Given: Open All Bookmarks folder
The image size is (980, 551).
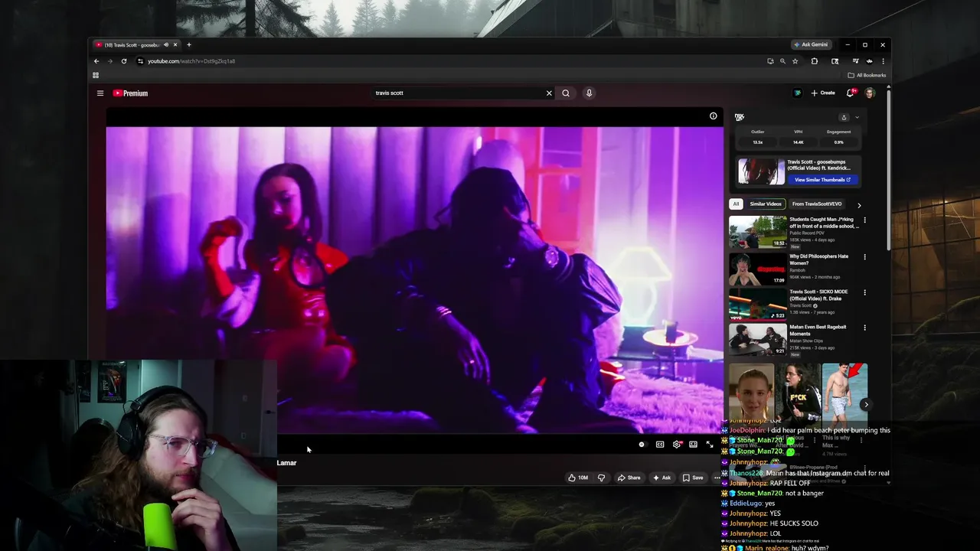Looking at the screenshot, I should click(867, 75).
